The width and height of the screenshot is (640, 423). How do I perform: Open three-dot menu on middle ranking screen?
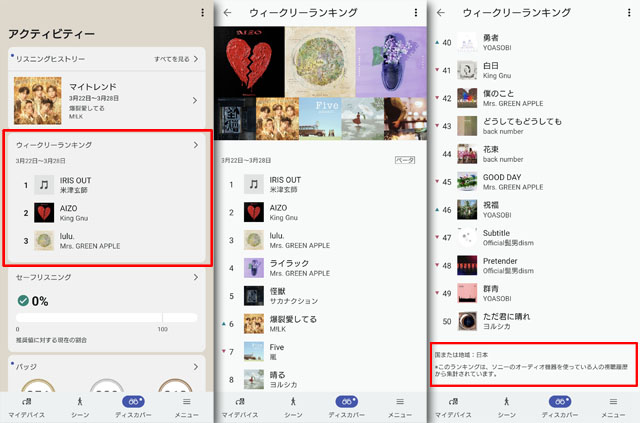[x=415, y=12]
